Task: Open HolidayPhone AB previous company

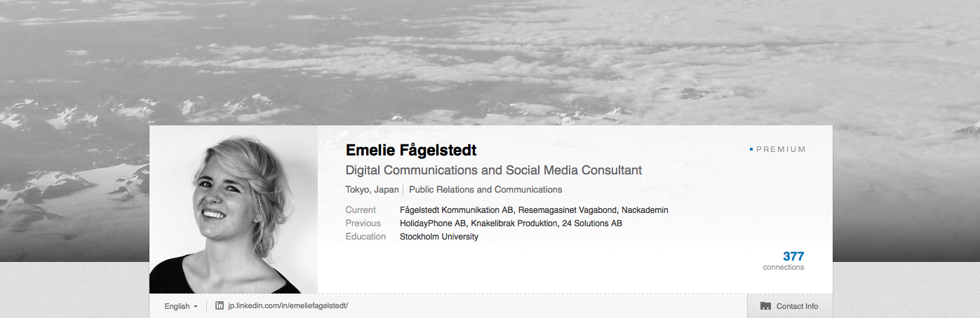Action: [x=433, y=223]
